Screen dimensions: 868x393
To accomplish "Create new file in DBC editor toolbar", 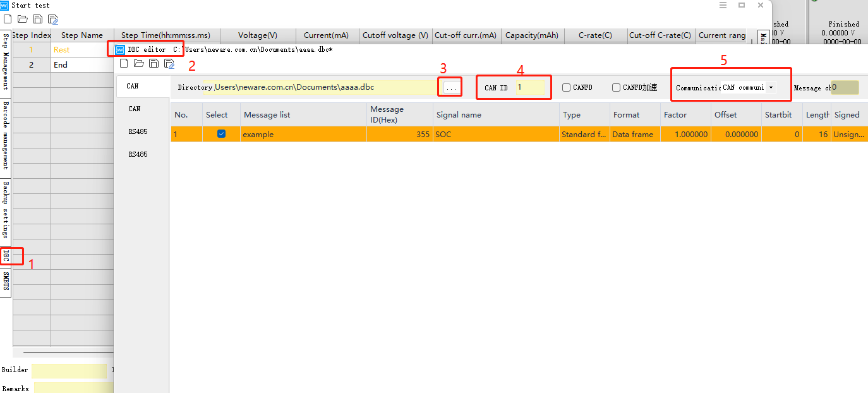I will click(124, 63).
